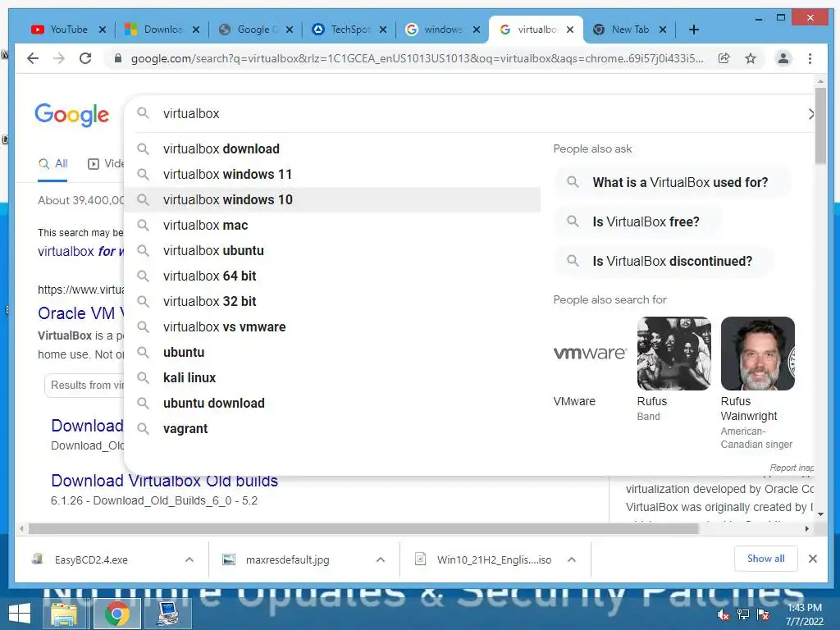Select suggestion vagrant

pos(332,428)
